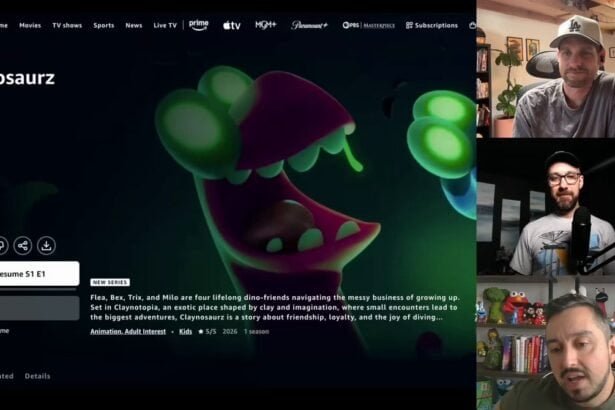Open the TV shows section
The image size is (615, 410).
click(x=67, y=26)
